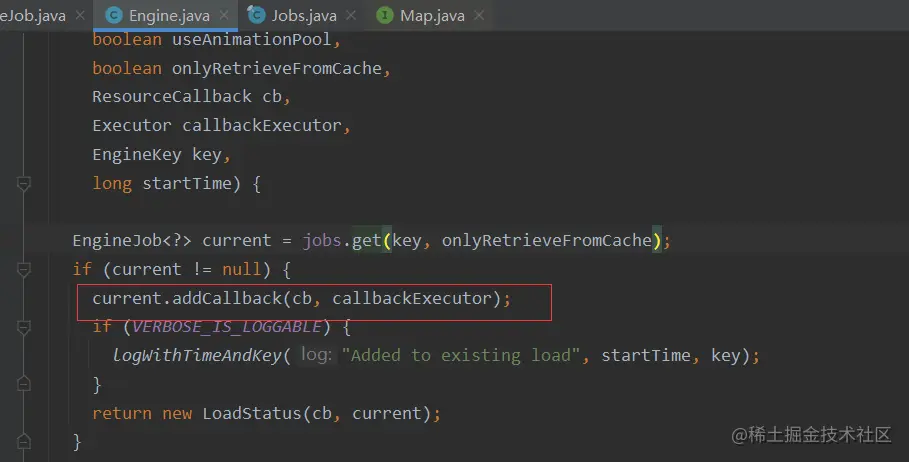Image resolution: width=909 pixels, height=462 pixels.
Task: Click 'addCallback' method call
Action: (x=227, y=298)
